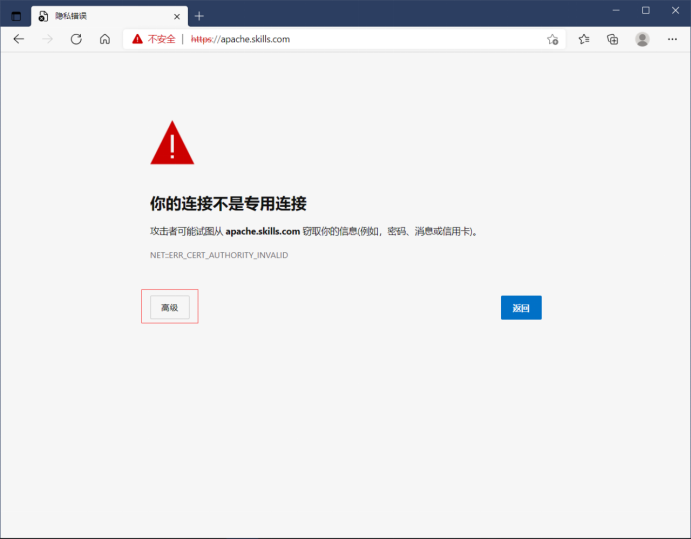
Task: Open Settings and more ellipsis menu
Action: [x=672, y=39]
